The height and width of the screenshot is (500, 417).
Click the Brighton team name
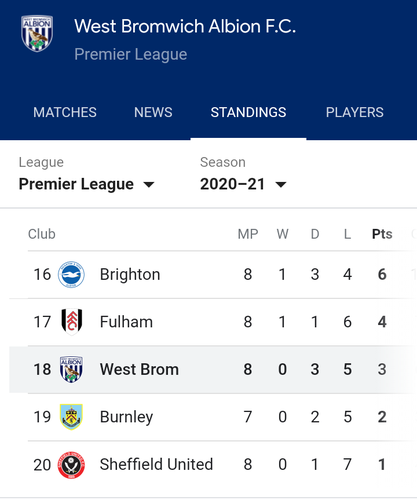130,275
